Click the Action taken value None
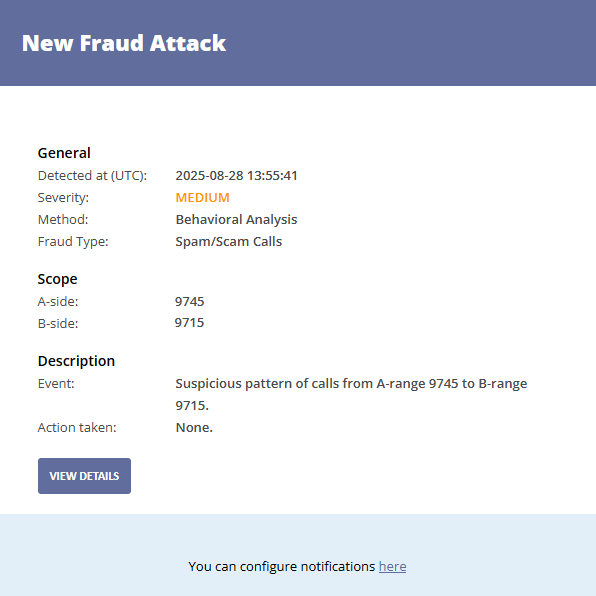This screenshot has width=596, height=596. tap(194, 428)
